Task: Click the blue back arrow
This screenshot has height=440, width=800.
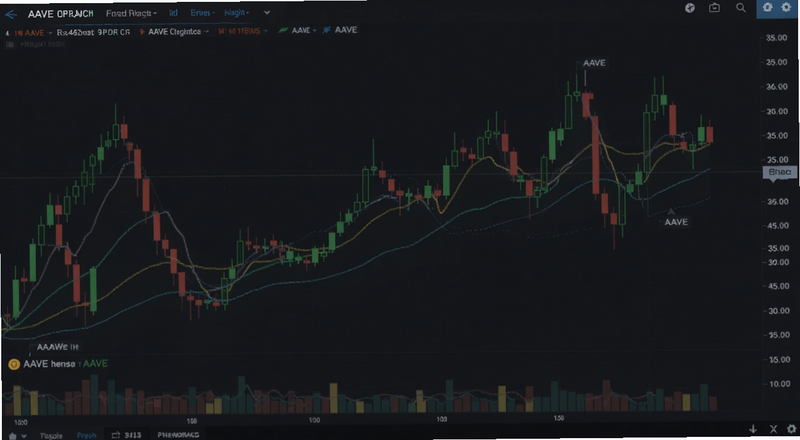Action: [11, 14]
